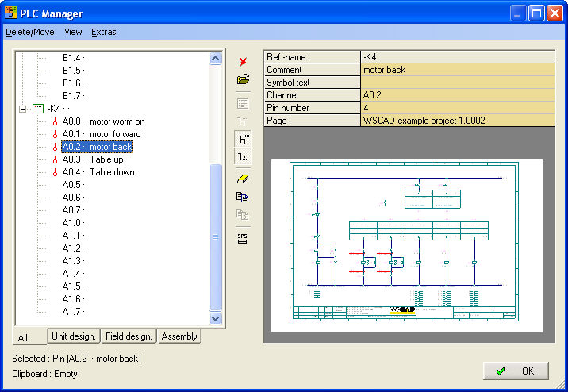Click the Comment property label
The image size is (568, 392).
point(312,70)
